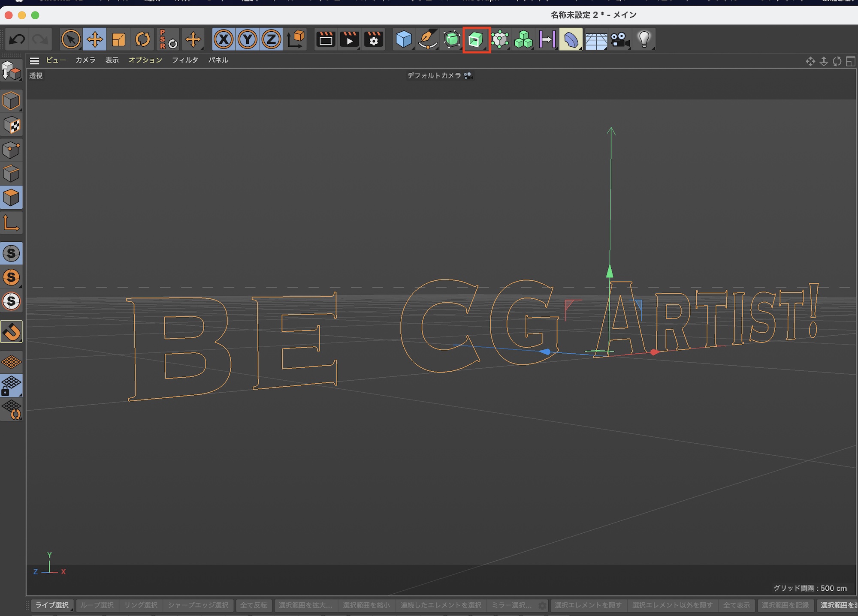
Task: Toggle X axis lock
Action: click(224, 40)
